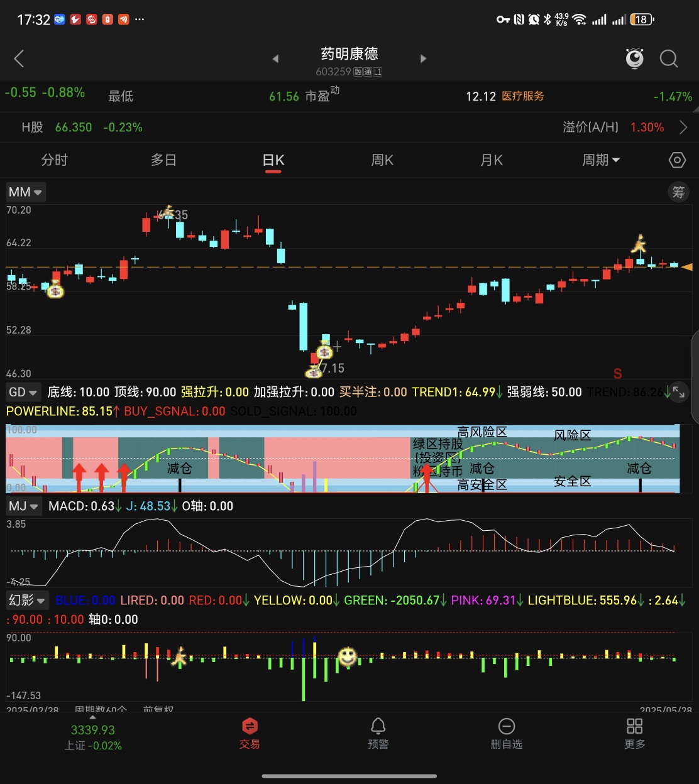Switch to previous stock via left triangle

tap(275, 58)
